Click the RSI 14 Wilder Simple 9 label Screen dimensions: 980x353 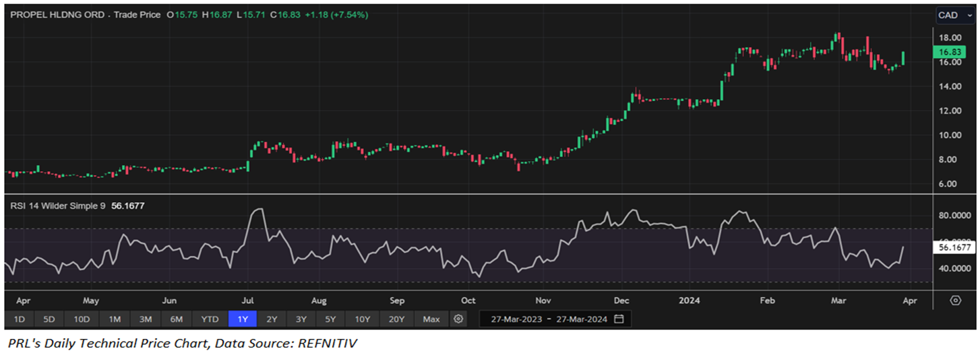57,206
